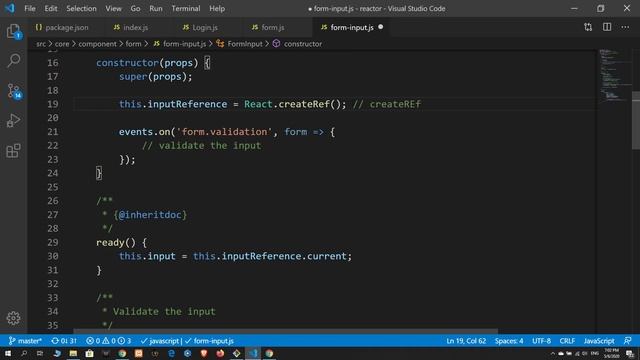Image resolution: width=640 pixels, height=360 pixels.
Task: Click Ln 19, Col 62 indicator
Action: (x=466, y=341)
